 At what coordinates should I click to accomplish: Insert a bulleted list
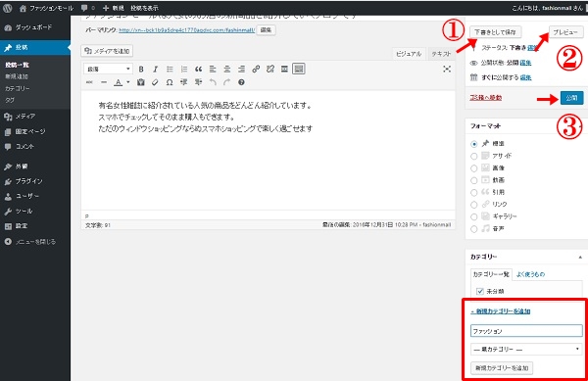click(170, 69)
